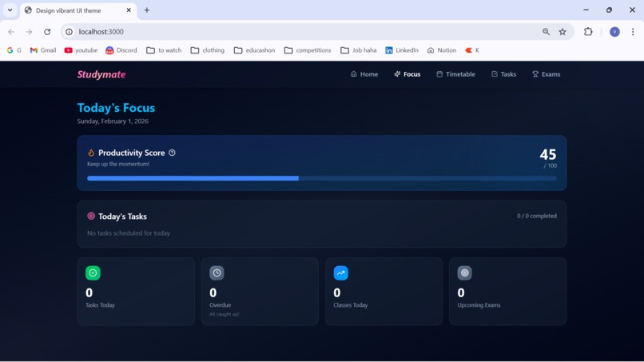Open the Google 'G' bookmark
The image size is (644, 362).
click(14, 50)
